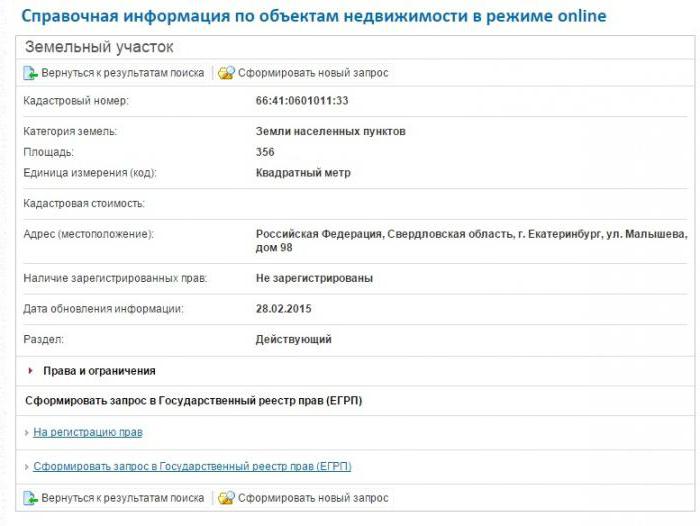Click the blue 'Справочная информация' page title

(313, 17)
